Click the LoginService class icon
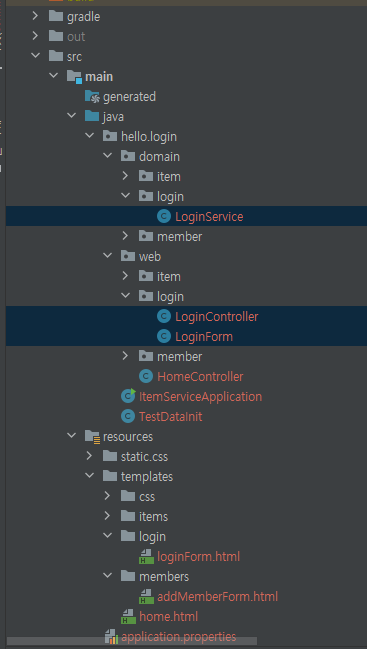367x649 pixels. (164, 216)
